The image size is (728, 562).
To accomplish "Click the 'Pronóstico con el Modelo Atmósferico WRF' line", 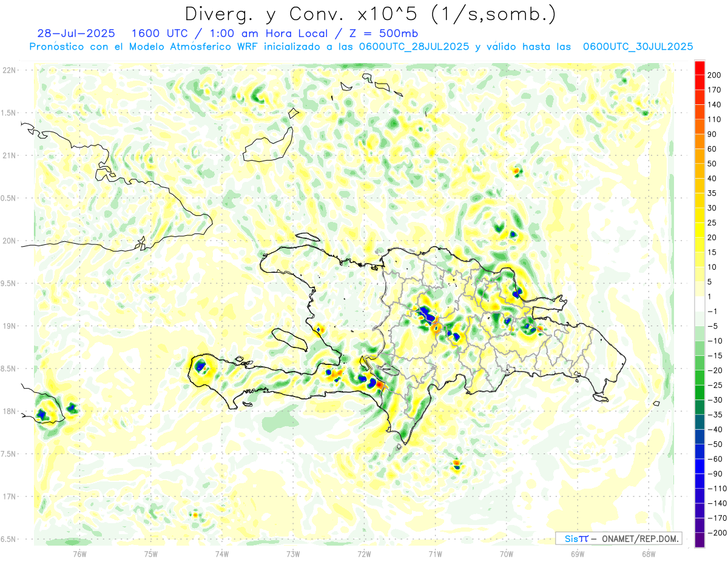I will [144, 47].
